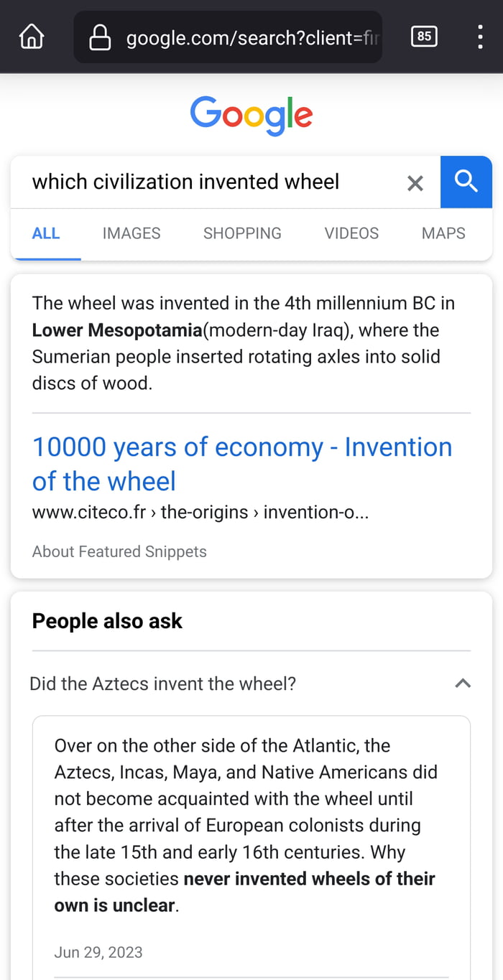Click the Google logo
The width and height of the screenshot is (503, 980).
pos(251,115)
